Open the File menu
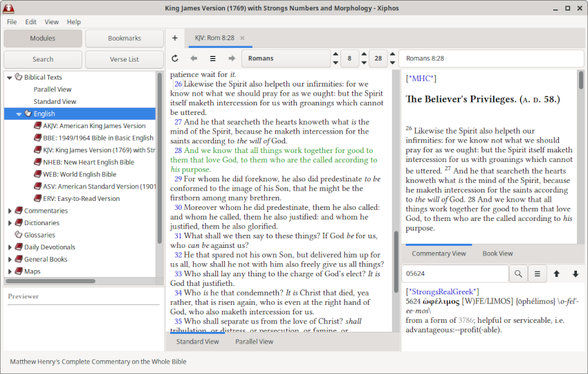588x374 pixels. pyautogui.click(x=12, y=21)
